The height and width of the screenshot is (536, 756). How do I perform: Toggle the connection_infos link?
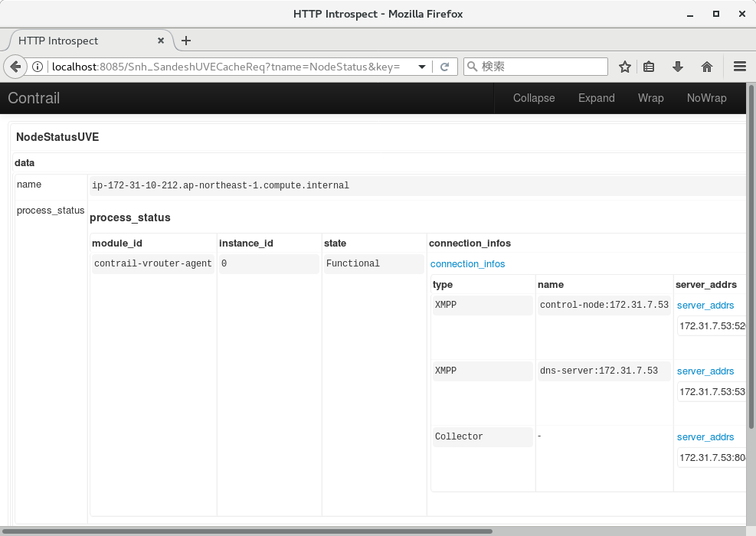click(x=467, y=263)
